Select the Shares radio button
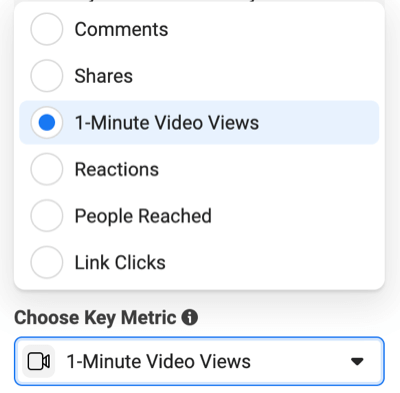 pos(47,76)
